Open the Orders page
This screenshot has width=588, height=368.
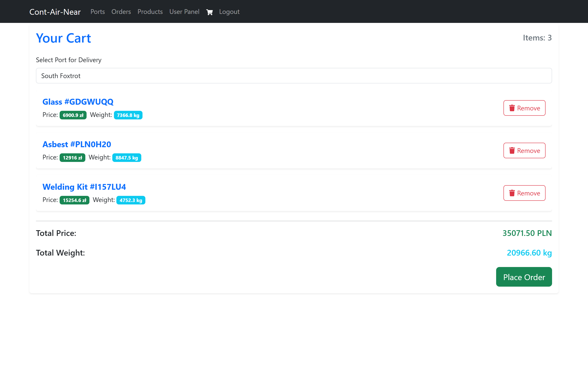pyautogui.click(x=121, y=12)
